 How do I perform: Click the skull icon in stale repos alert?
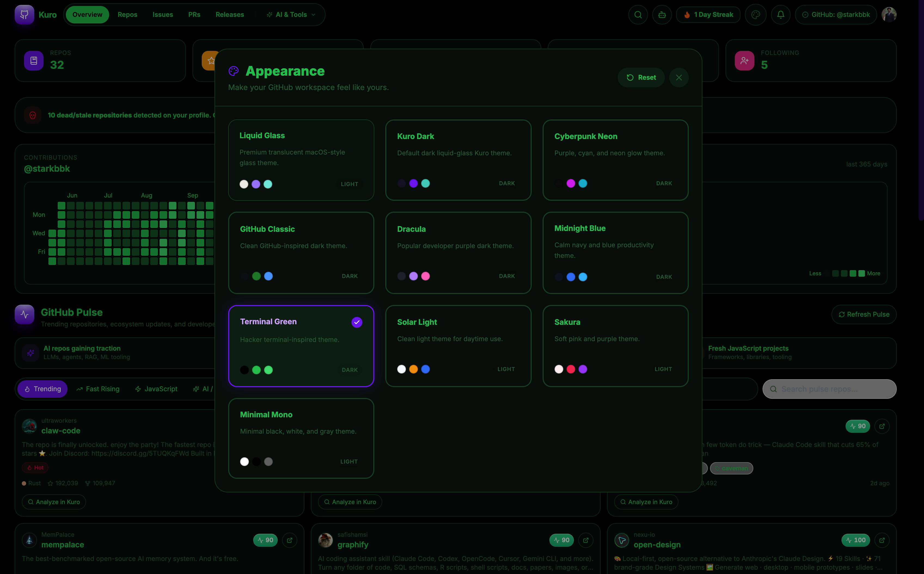[x=33, y=115]
